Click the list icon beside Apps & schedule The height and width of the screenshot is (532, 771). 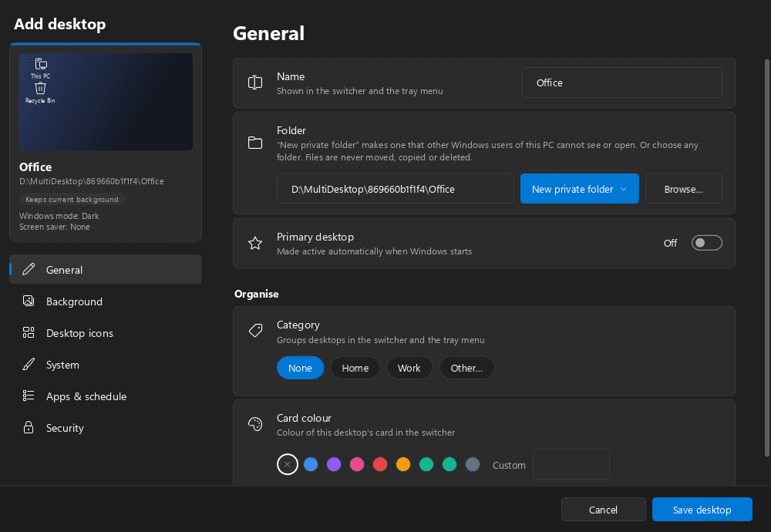[x=29, y=396]
